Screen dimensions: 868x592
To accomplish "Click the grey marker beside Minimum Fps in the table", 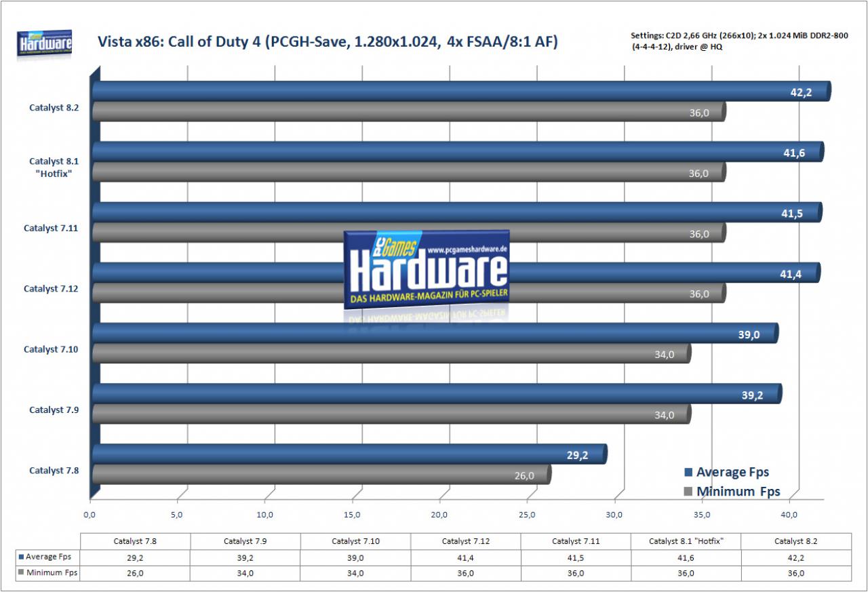I will point(22,573).
